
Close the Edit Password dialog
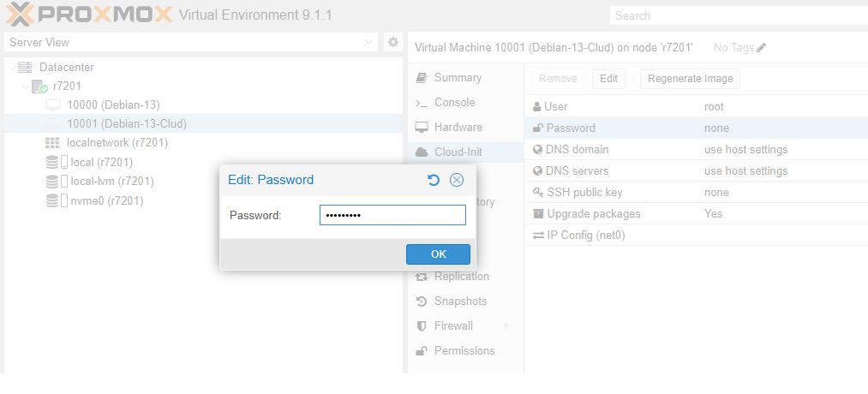point(457,180)
